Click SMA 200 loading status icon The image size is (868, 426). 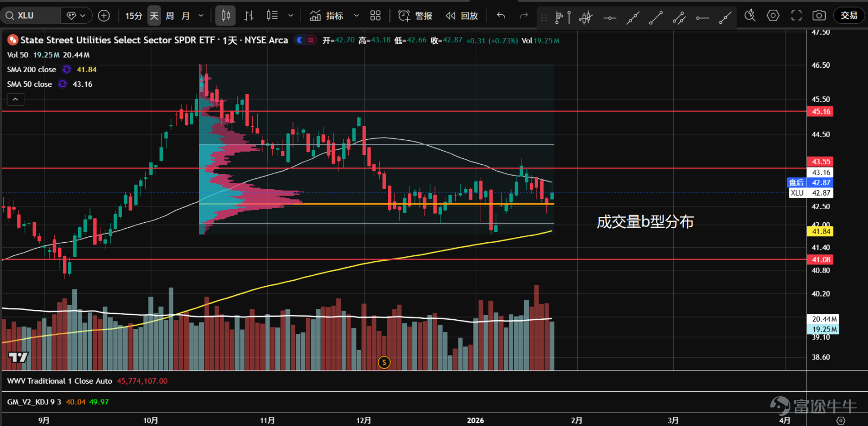(67, 69)
